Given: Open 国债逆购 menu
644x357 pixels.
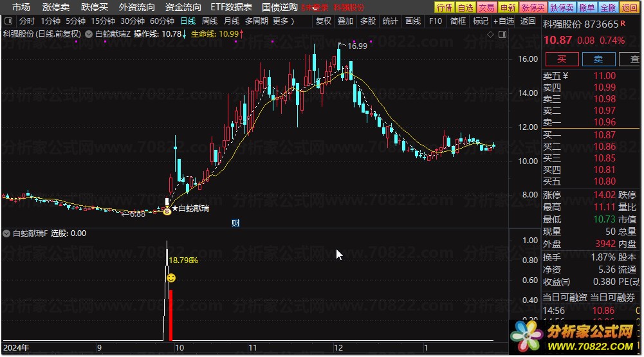Looking at the screenshot, I should pyautogui.click(x=280, y=7).
